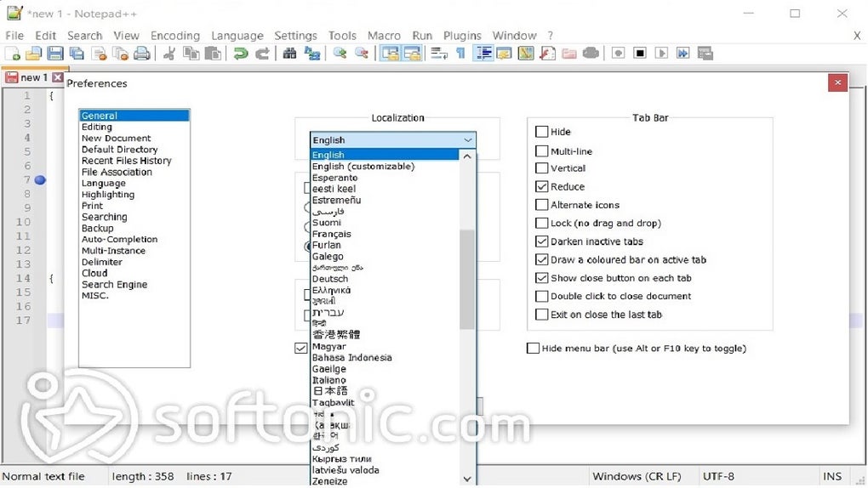Viewport: 868px width, 488px height.
Task: Click the Stop Recording macro icon
Action: [640, 53]
